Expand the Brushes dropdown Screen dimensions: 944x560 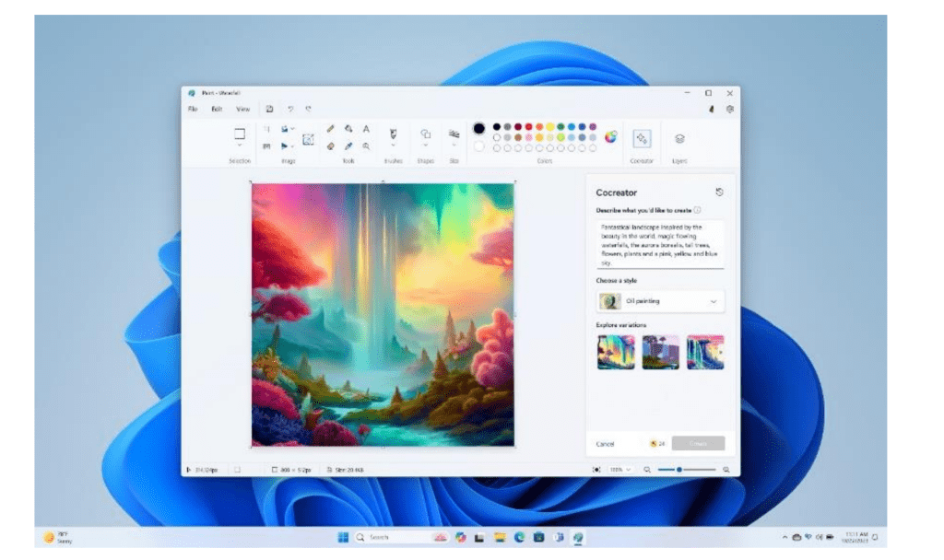click(x=394, y=145)
